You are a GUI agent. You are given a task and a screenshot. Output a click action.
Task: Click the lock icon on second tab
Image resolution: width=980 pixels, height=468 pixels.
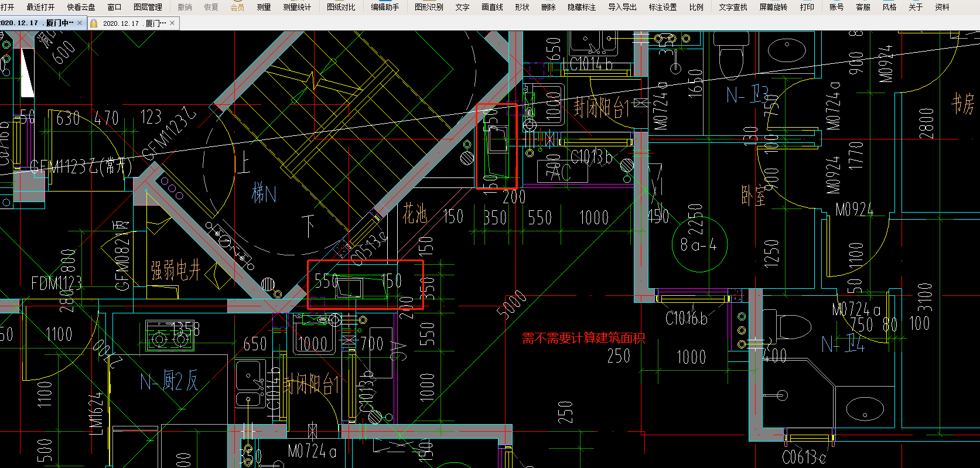coord(94,23)
